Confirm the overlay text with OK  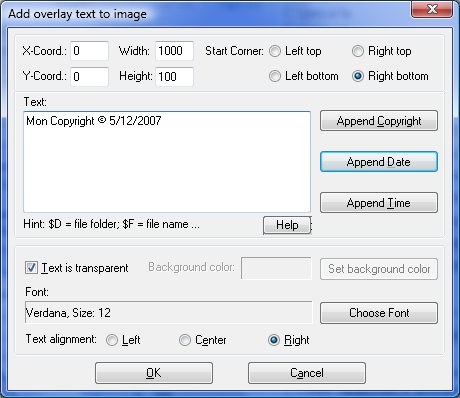tap(154, 373)
